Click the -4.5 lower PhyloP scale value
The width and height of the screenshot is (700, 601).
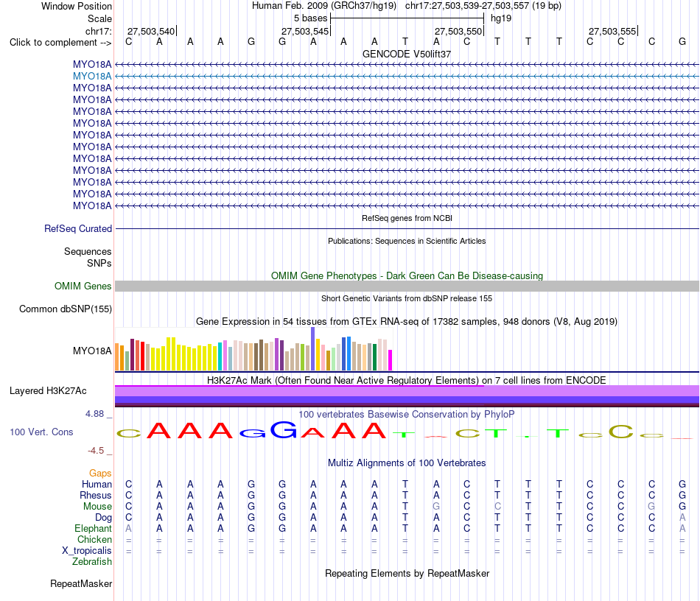click(x=96, y=450)
